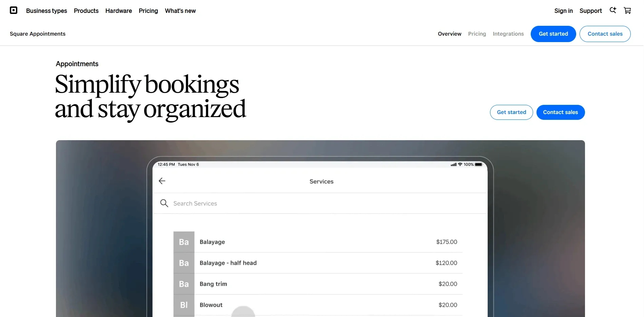Viewport: 644px width, 317px height.
Task: Open the Products menu
Action: click(x=86, y=11)
